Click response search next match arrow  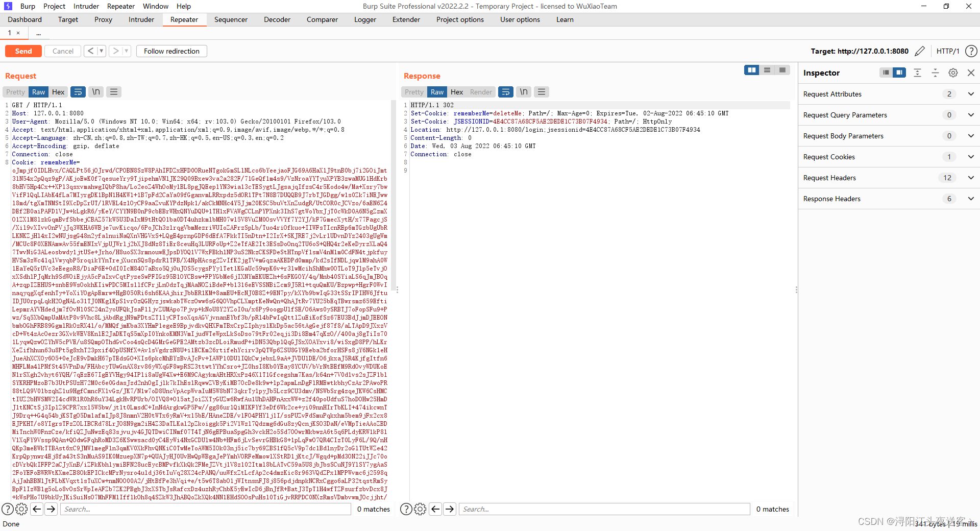coord(450,509)
